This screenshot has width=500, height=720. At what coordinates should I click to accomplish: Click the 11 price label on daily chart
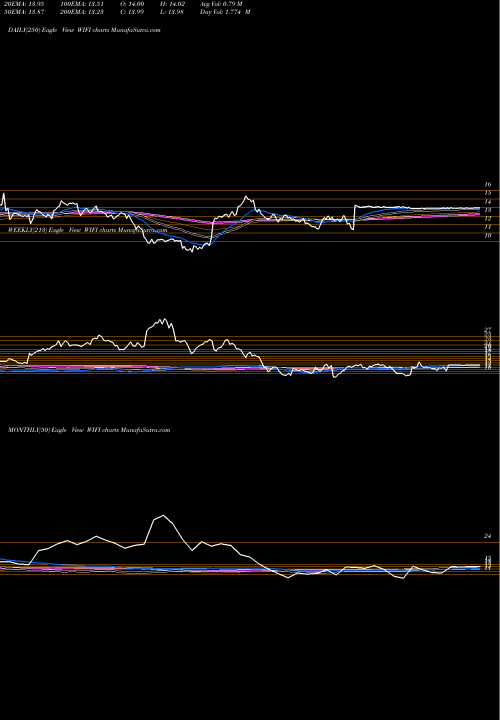488,227
